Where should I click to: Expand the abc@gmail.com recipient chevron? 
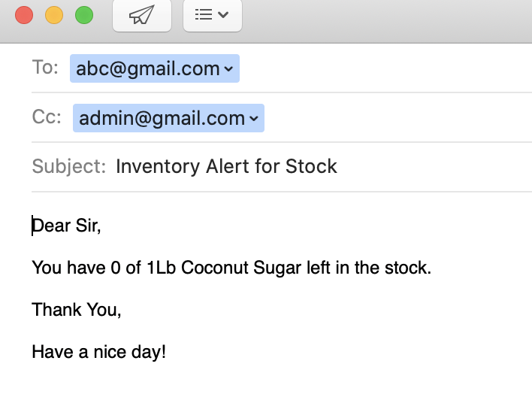tap(228, 69)
